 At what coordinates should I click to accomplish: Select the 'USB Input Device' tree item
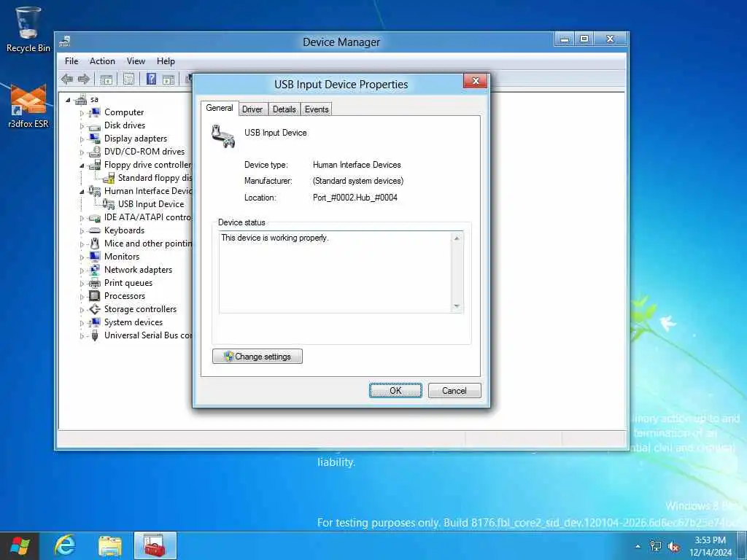point(151,204)
